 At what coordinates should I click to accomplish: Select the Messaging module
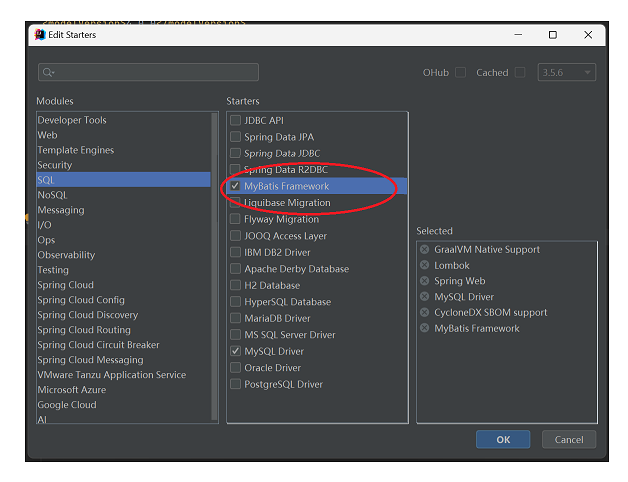click(x=123, y=210)
